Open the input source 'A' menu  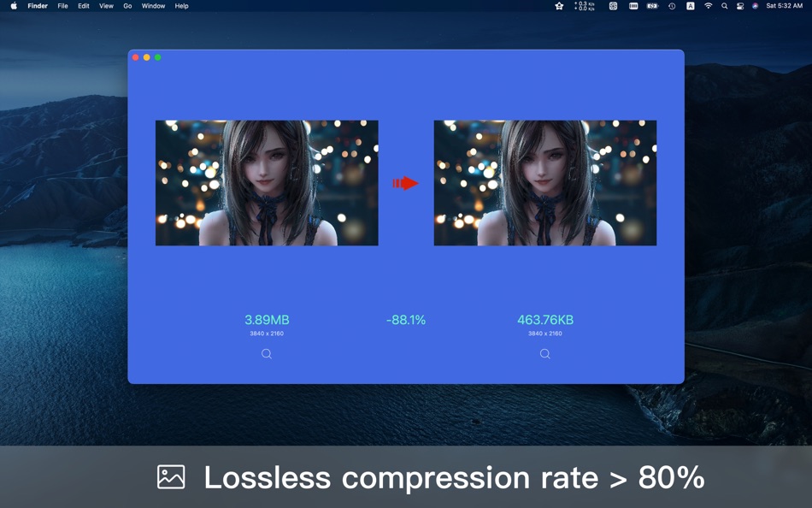(691, 6)
